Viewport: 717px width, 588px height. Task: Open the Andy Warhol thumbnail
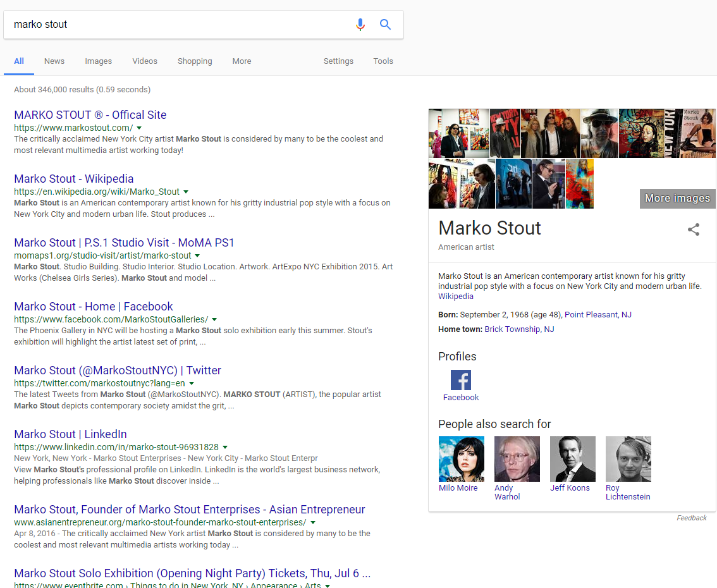(517, 459)
